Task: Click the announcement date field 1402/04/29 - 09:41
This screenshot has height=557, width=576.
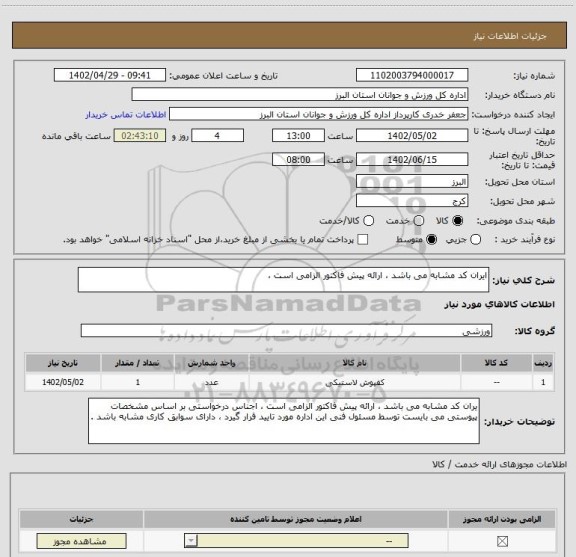Action: point(110,75)
